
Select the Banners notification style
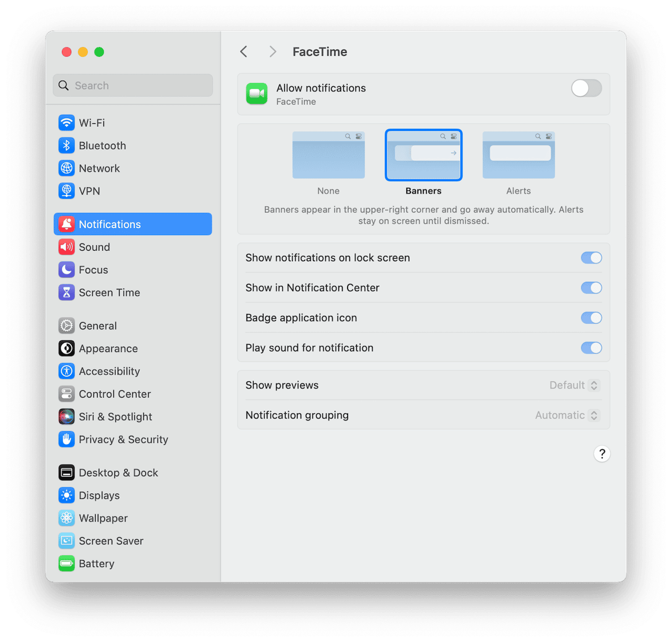(x=423, y=155)
